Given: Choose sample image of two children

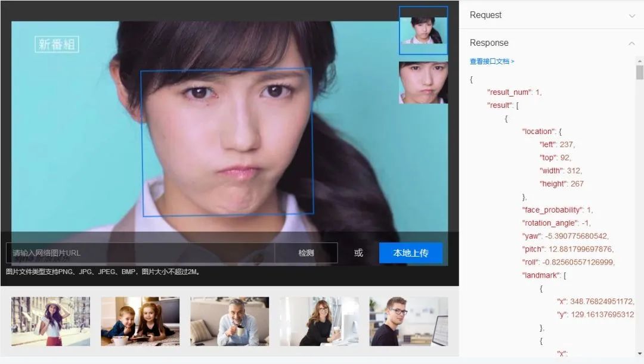Looking at the screenshot, I should 140,321.
